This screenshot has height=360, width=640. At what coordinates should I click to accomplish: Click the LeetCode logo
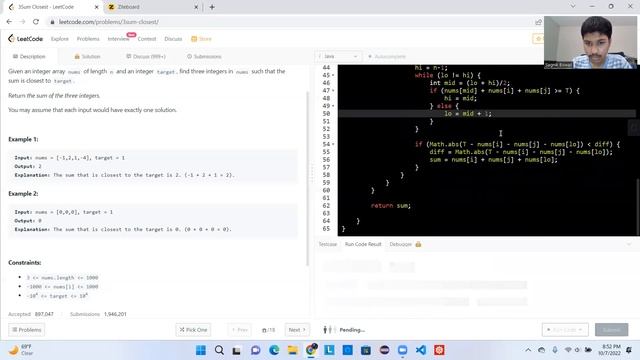(x=25, y=39)
